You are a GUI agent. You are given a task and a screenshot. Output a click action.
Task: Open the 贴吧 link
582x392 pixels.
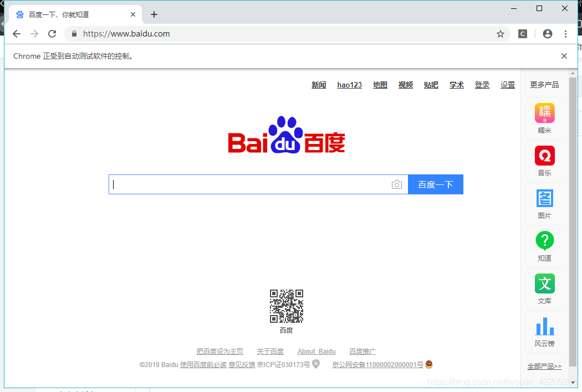[431, 85]
